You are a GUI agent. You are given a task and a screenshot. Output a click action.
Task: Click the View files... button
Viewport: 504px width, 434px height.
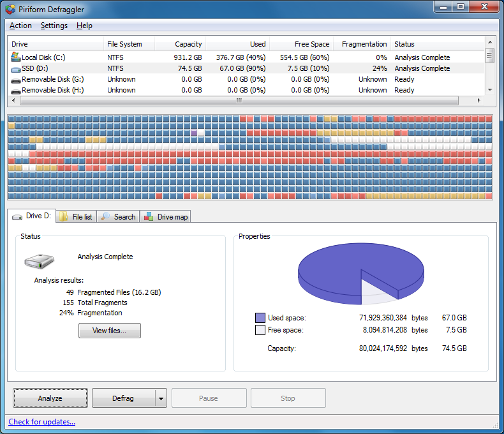pos(110,331)
